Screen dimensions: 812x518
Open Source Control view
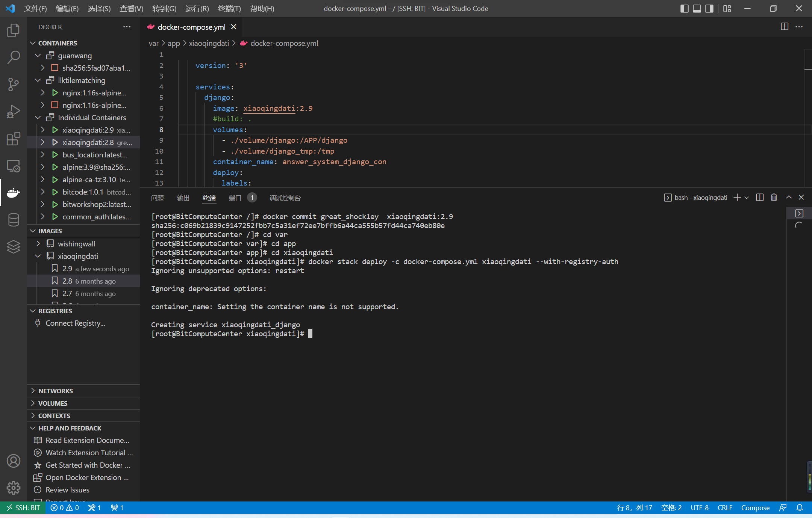[14, 85]
